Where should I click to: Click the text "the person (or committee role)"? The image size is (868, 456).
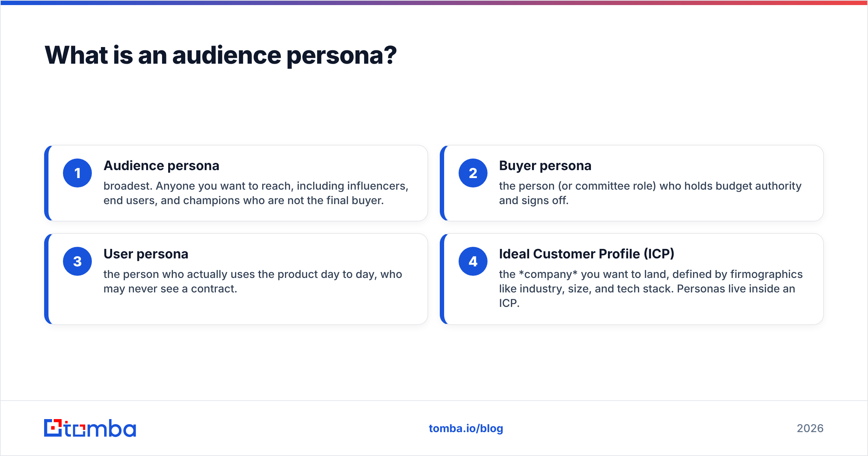pyautogui.click(x=578, y=186)
